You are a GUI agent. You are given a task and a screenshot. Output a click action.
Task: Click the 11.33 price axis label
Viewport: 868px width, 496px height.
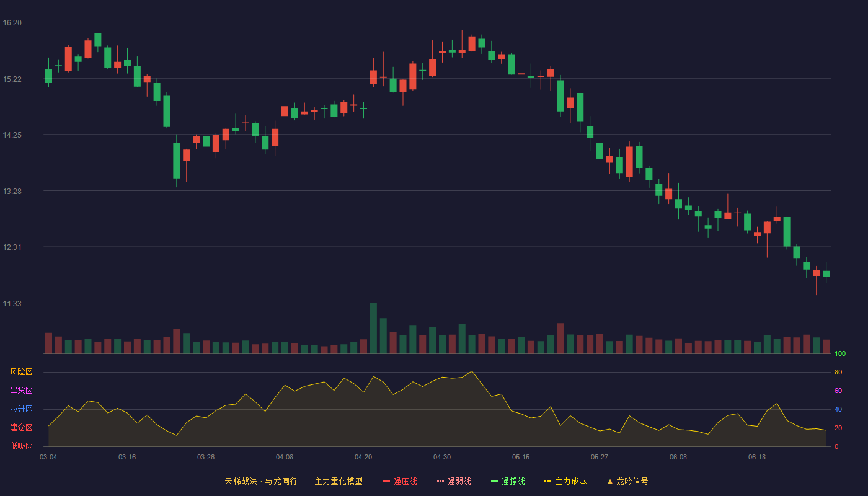[x=12, y=304]
